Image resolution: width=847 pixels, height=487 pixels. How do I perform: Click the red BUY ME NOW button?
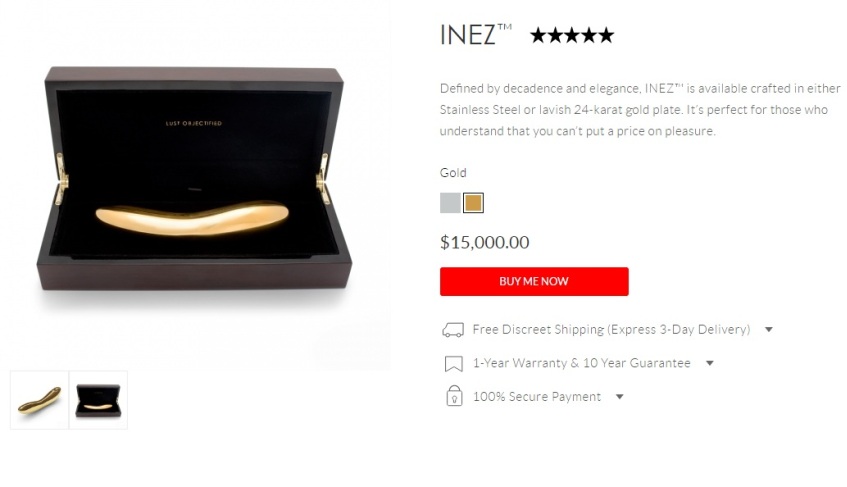(x=534, y=281)
